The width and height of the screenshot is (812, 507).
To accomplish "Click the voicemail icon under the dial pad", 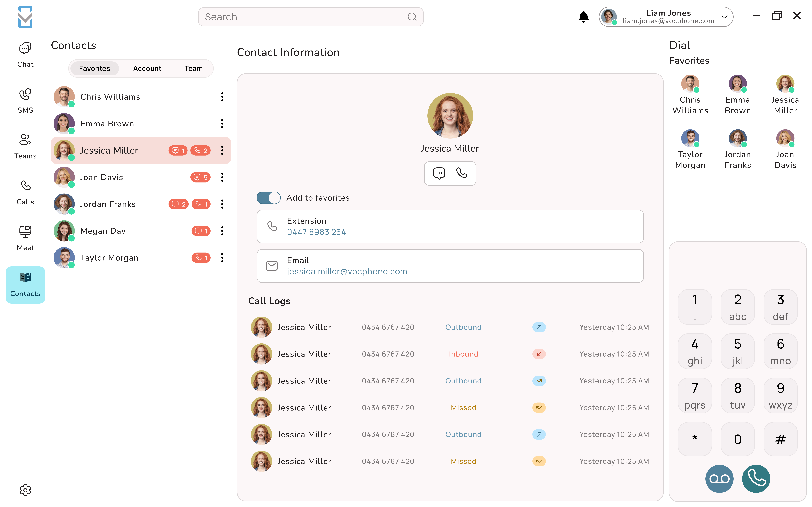I will [719, 479].
